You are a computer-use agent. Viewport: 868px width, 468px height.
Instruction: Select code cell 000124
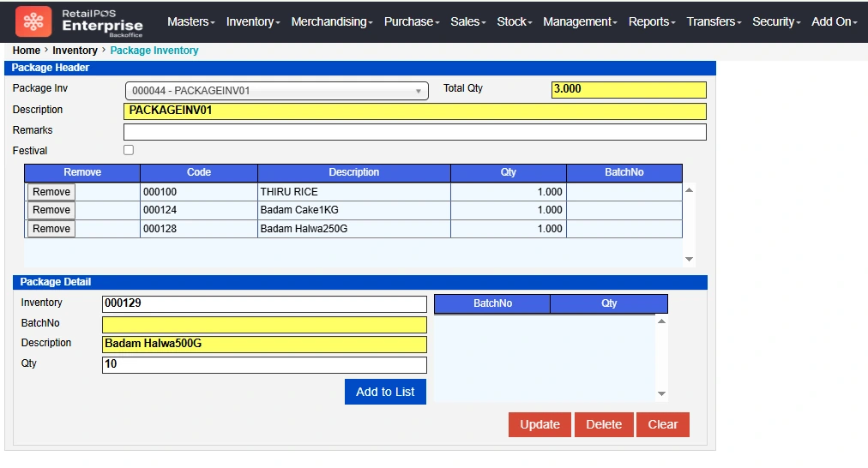(x=199, y=210)
